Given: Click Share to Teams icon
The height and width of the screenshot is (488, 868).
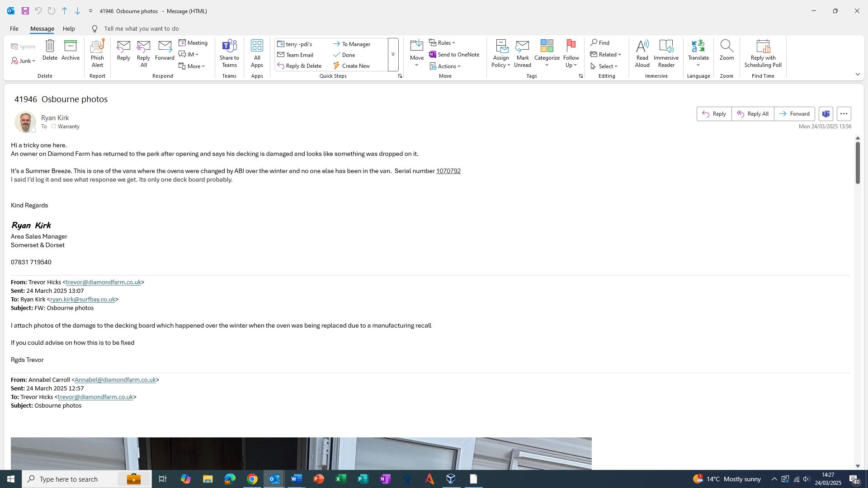Looking at the screenshot, I should [229, 53].
